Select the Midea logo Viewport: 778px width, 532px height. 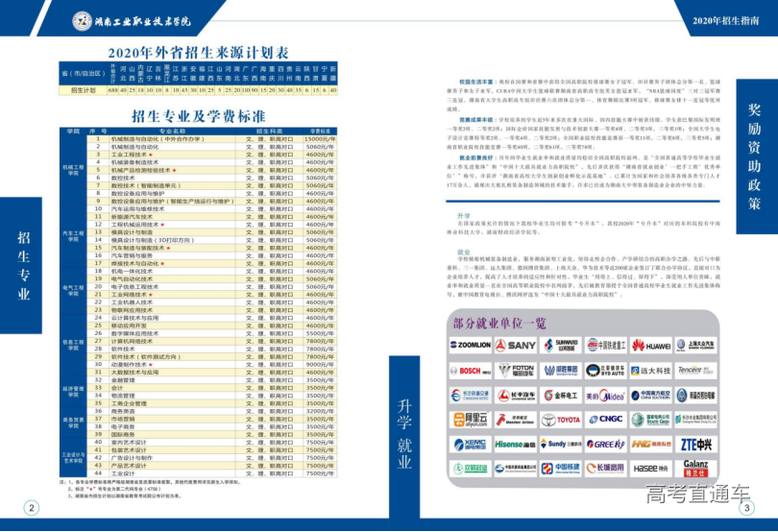605,395
